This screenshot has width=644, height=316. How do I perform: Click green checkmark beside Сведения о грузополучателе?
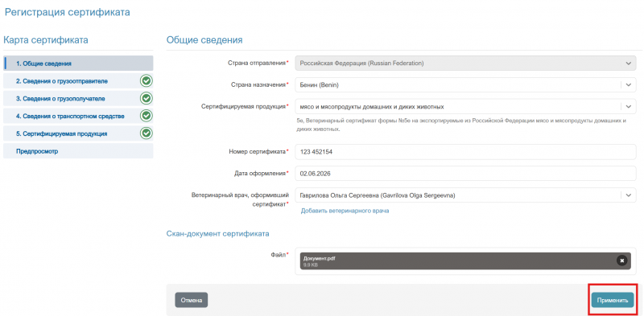[146, 98]
